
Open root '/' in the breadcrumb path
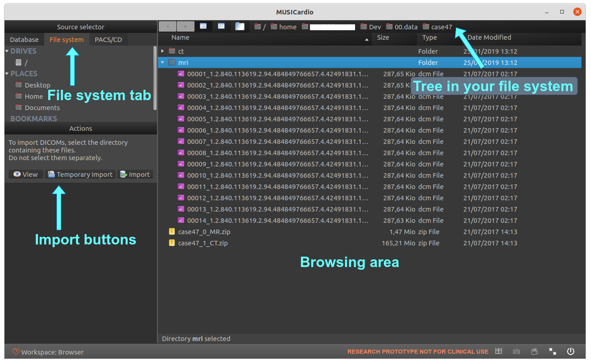[x=260, y=27]
